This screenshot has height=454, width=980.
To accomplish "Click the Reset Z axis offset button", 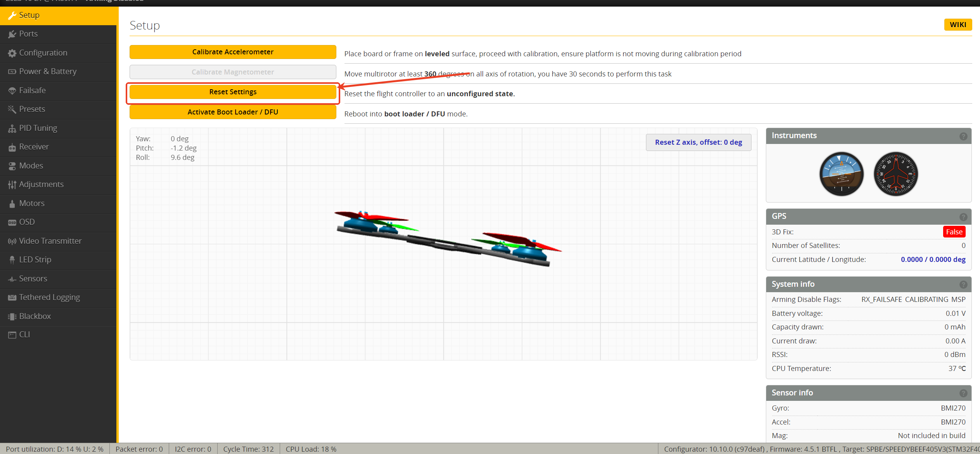I will tap(698, 142).
